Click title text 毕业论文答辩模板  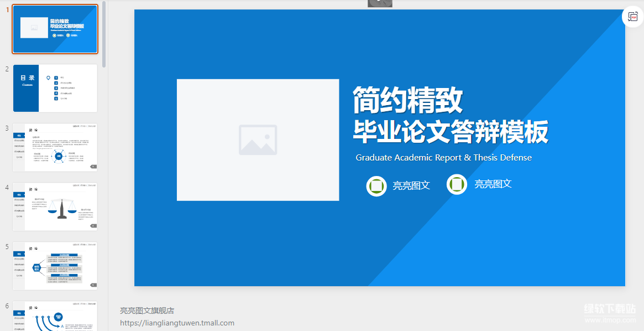pos(451,132)
